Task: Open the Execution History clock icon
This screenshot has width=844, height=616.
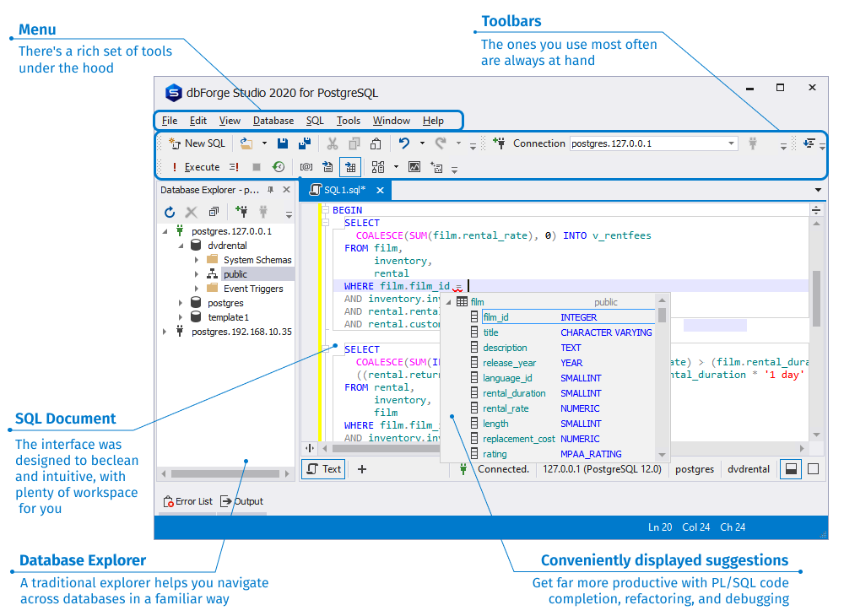Action: coord(279,167)
